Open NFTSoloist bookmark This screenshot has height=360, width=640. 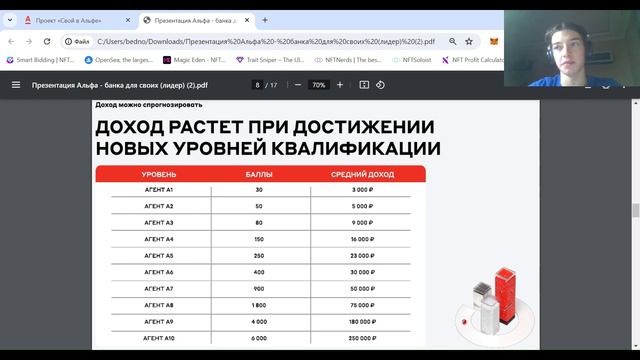tap(412, 60)
